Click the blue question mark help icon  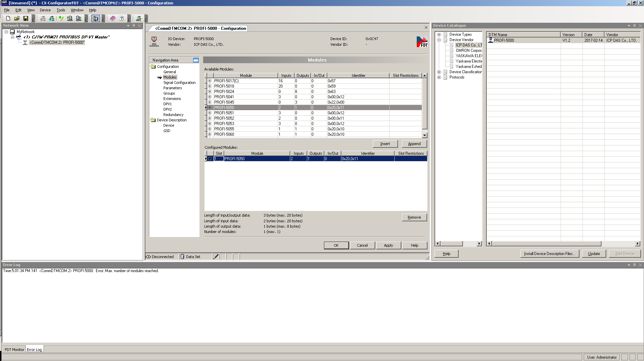(122, 19)
